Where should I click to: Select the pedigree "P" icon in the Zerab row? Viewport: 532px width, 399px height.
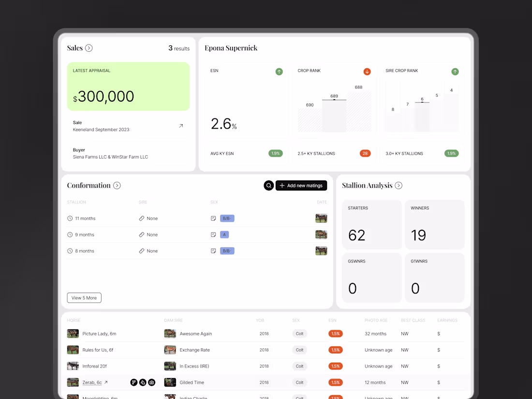pos(134,382)
